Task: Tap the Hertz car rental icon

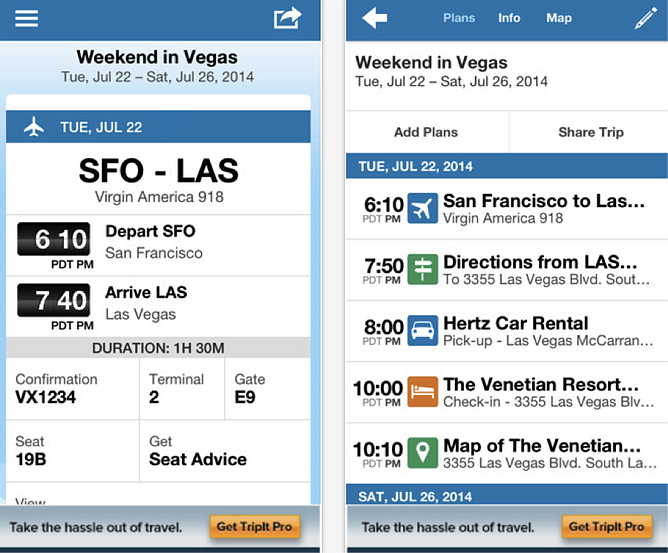Action: coord(423,330)
